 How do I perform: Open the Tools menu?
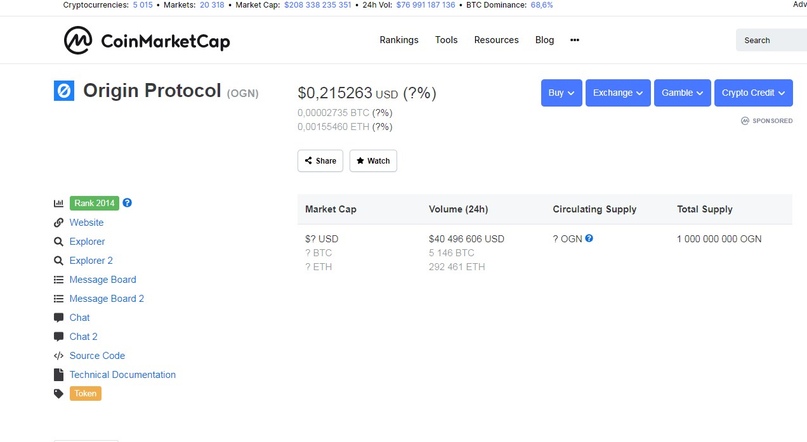446,40
